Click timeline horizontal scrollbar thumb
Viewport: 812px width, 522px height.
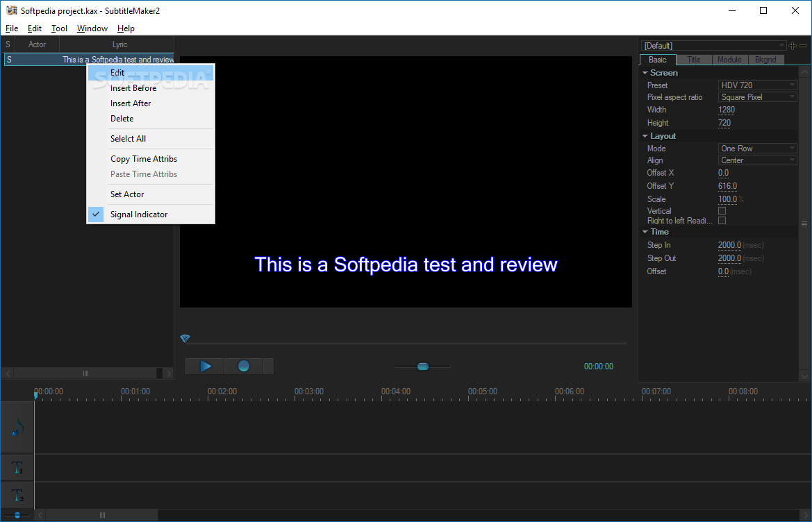click(102, 515)
